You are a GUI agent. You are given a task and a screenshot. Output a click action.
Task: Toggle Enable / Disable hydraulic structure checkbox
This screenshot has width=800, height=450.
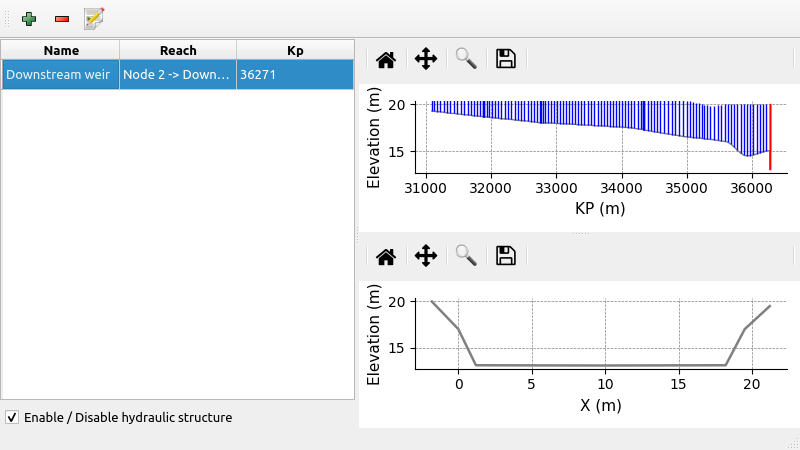pyautogui.click(x=12, y=417)
